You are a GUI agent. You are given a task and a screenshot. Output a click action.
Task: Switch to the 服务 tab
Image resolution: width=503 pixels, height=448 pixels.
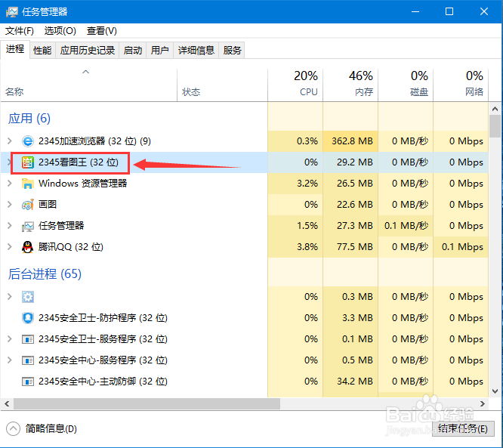(232, 51)
